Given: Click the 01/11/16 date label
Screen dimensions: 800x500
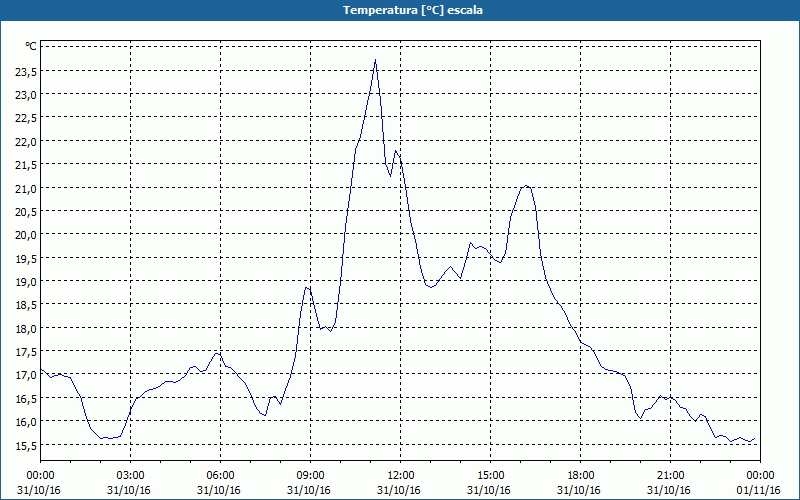Looking at the screenshot, I should (758, 490).
